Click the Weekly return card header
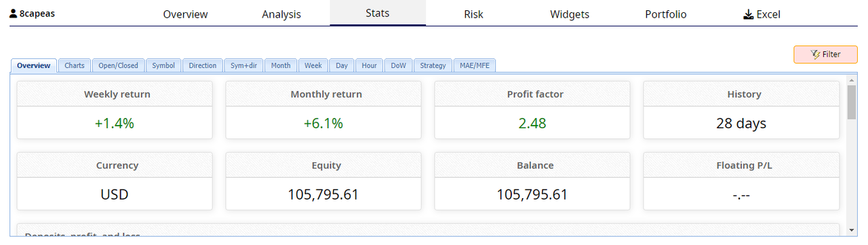Image resolution: width=868 pixels, height=245 pixels. pos(115,94)
